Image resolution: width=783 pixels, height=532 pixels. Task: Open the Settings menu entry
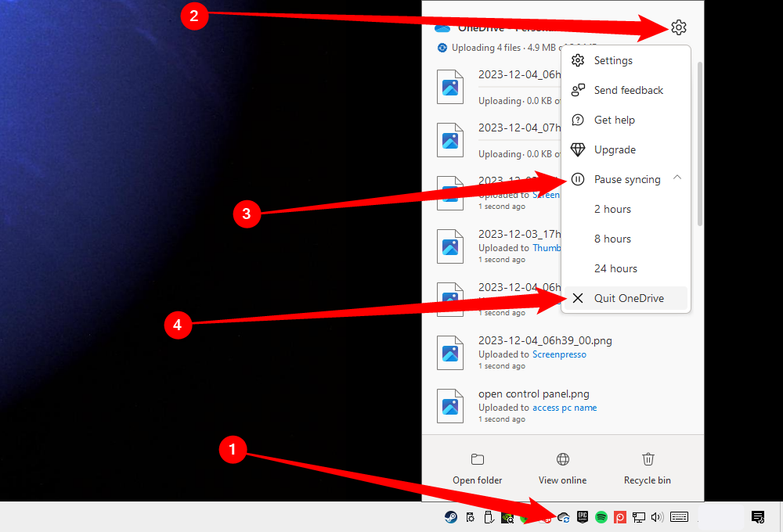coord(613,60)
